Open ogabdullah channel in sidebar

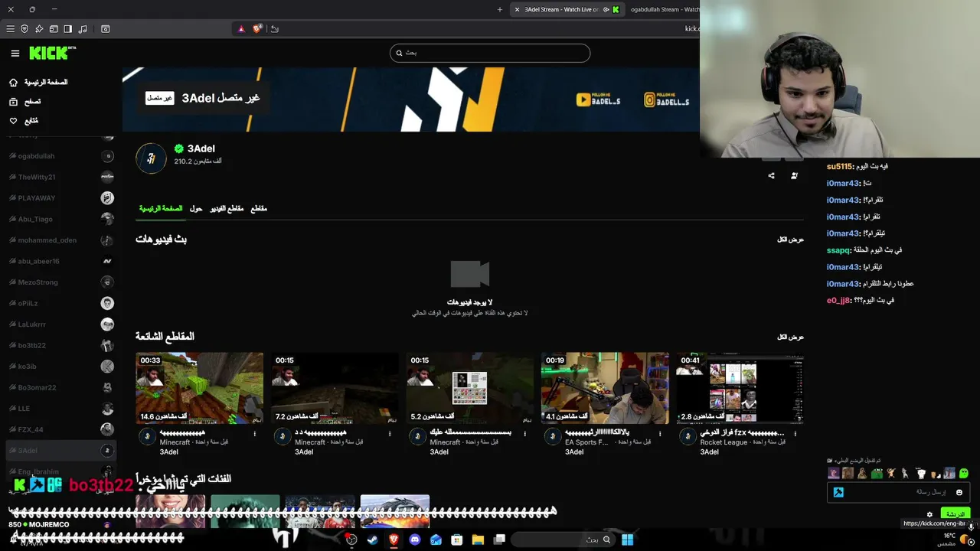[60, 156]
